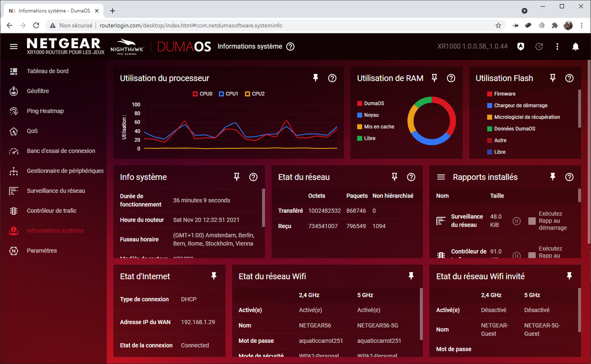Image resolution: width=591 pixels, height=364 pixels.
Task: Click the Chrome profile avatar
Action: tap(568, 25)
